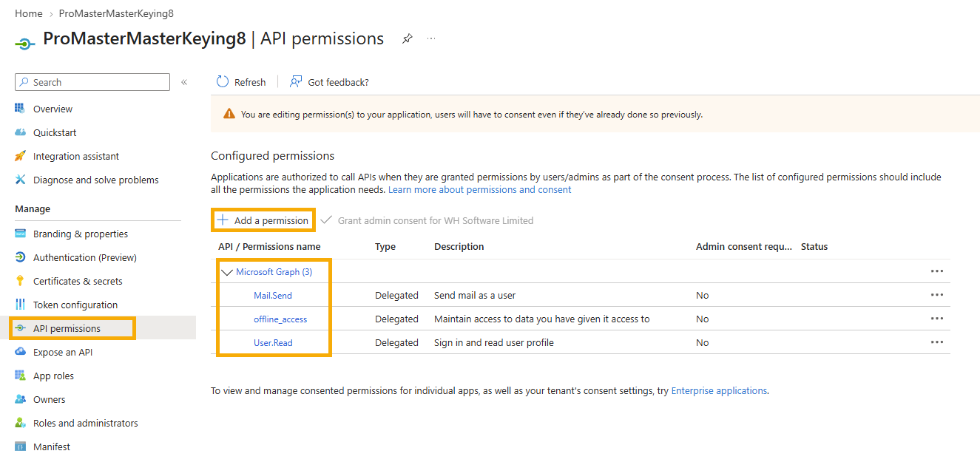980x465 pixels.
Task: Open the offline_access permission link
Action: pyautogui.click(x=280, y=319)
